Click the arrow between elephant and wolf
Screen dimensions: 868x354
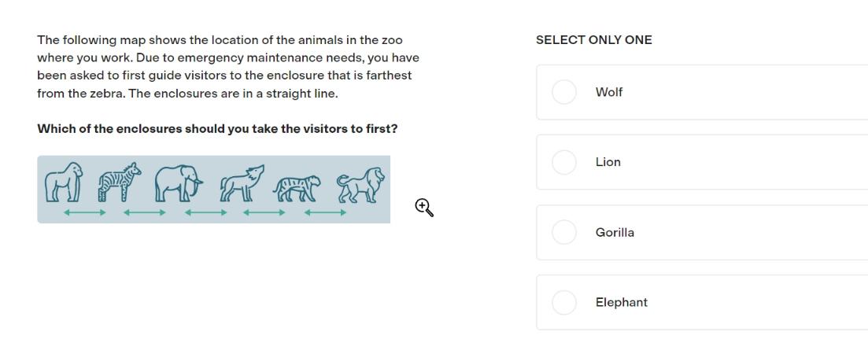pyautogui.click(x=206, y=212)
